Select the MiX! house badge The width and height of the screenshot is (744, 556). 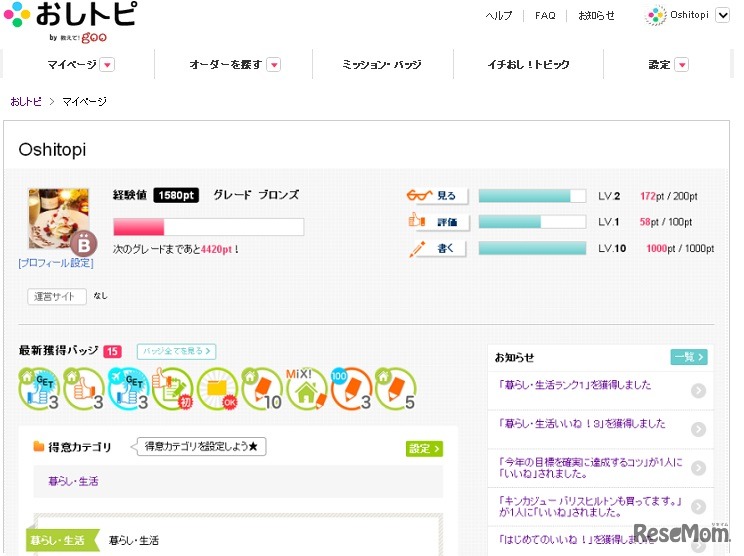point(307,388)
